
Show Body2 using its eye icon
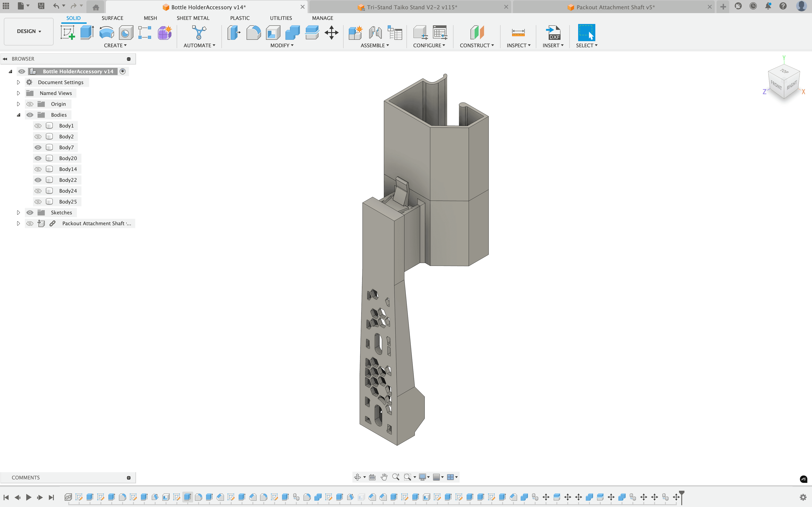point(38,137)
